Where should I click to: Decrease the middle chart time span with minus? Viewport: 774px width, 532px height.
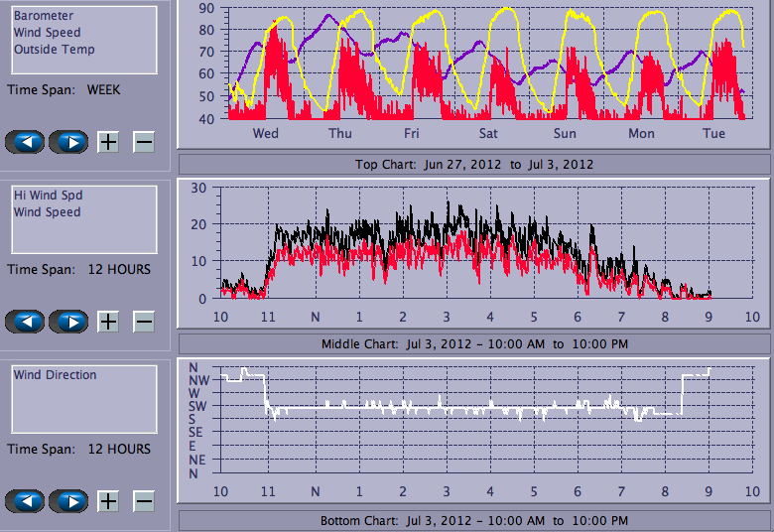pos(144,322)
